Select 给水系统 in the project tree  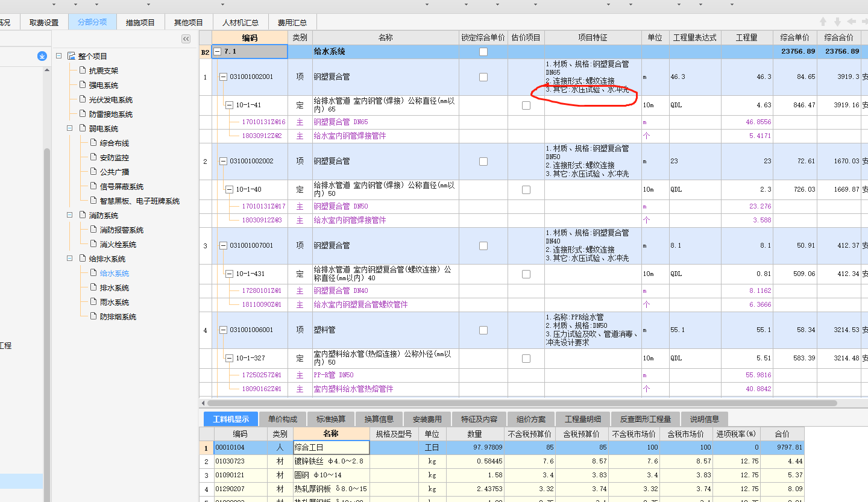pos(115,273)
